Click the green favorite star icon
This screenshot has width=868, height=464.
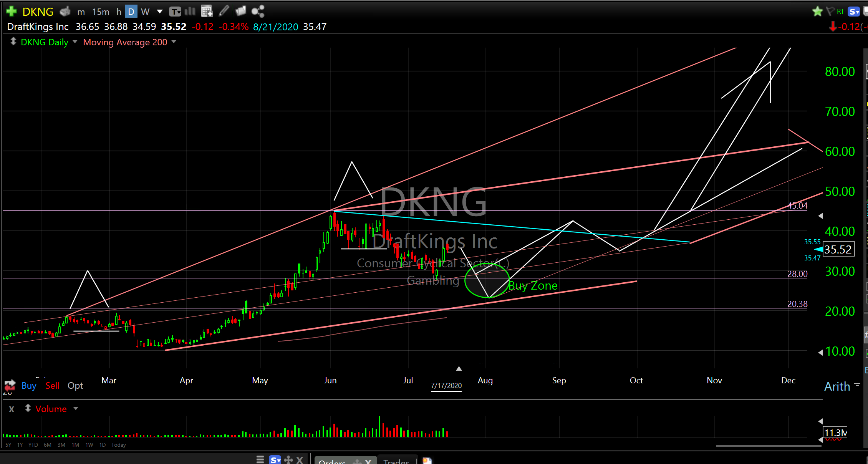click(817, 12)
